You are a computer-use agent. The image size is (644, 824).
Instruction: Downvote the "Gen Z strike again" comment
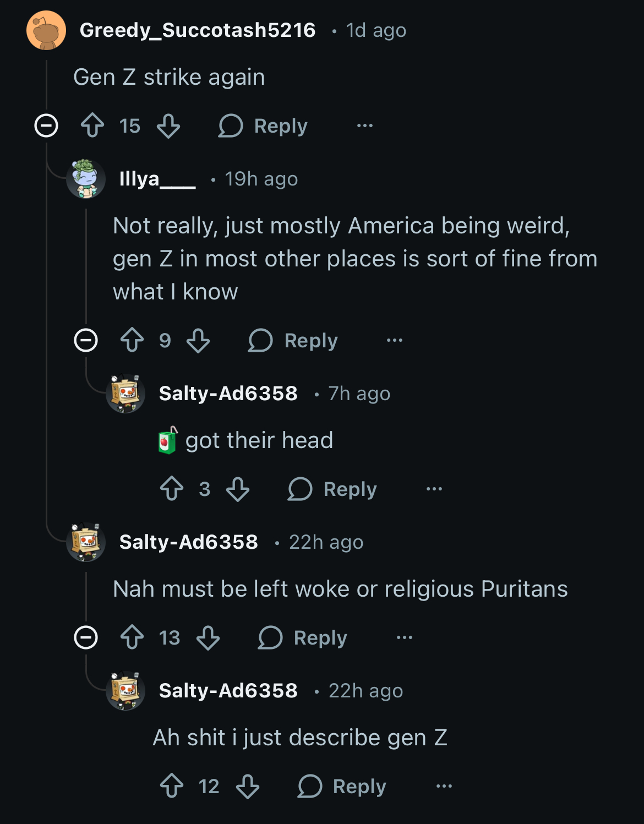pos(168,125)
